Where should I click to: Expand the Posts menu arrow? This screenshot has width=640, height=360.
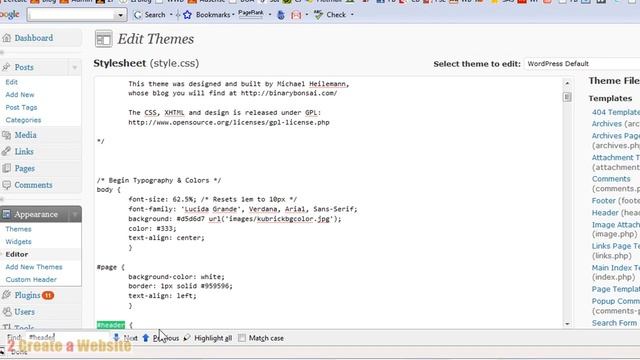click(x=75, y=67)
